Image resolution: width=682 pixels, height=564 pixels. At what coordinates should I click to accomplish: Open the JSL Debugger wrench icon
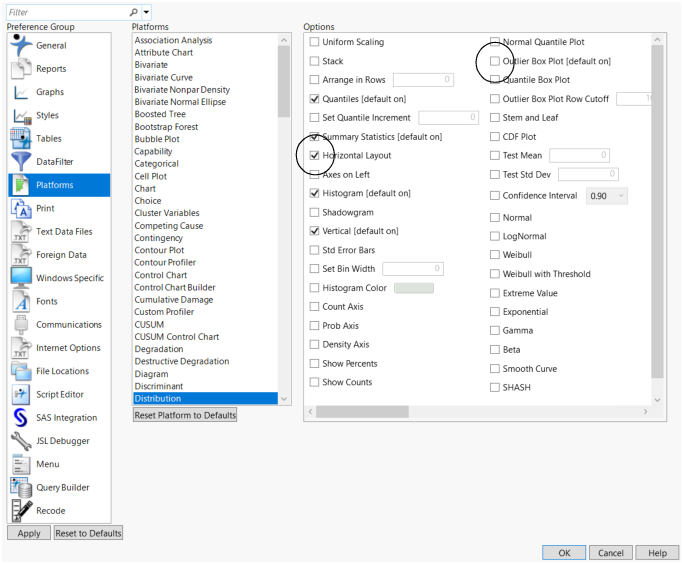21,441
